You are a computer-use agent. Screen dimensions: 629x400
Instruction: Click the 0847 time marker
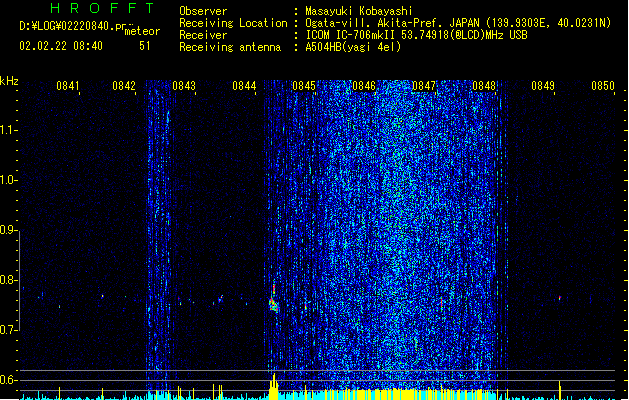point(424,86)
